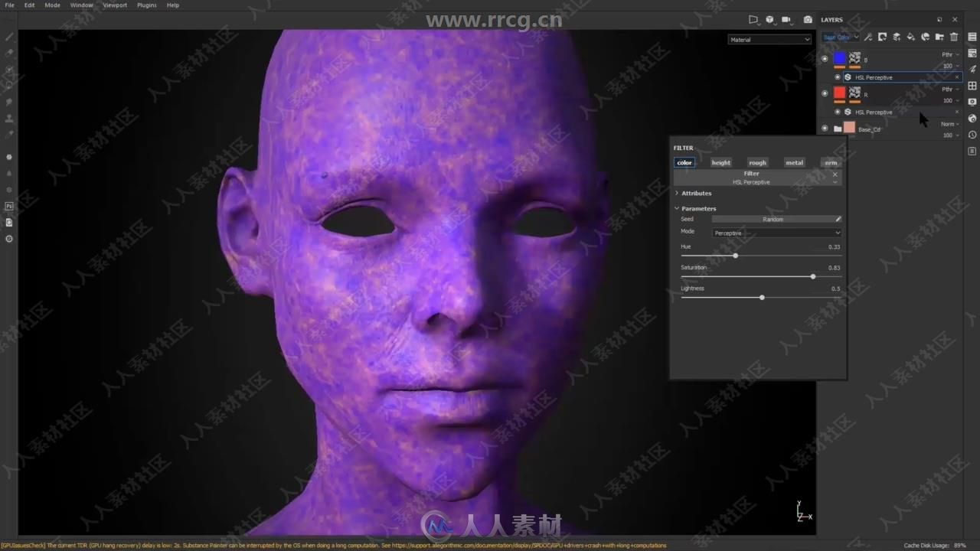Open the Base_Cd Norm blending mode dropdown

point(949,124)
